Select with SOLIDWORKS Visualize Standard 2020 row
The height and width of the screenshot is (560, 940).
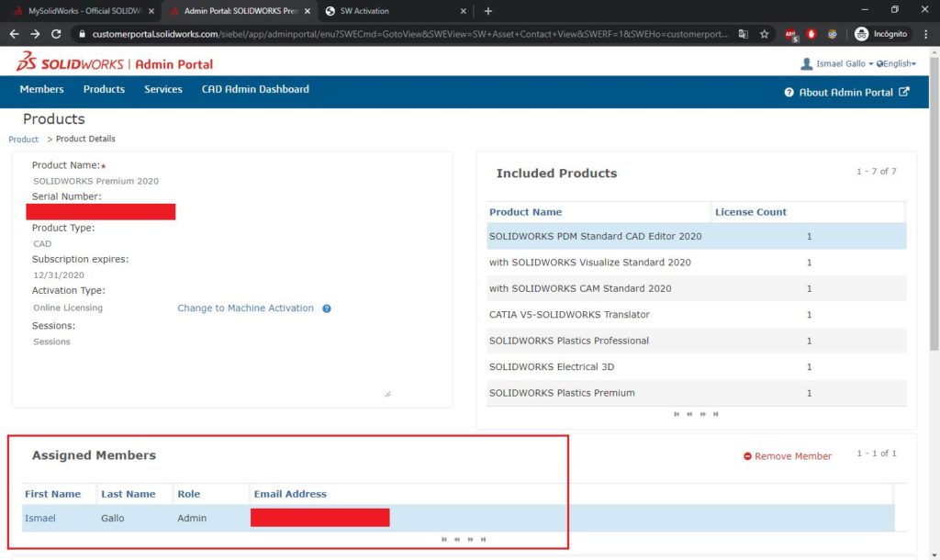[696, 263]
